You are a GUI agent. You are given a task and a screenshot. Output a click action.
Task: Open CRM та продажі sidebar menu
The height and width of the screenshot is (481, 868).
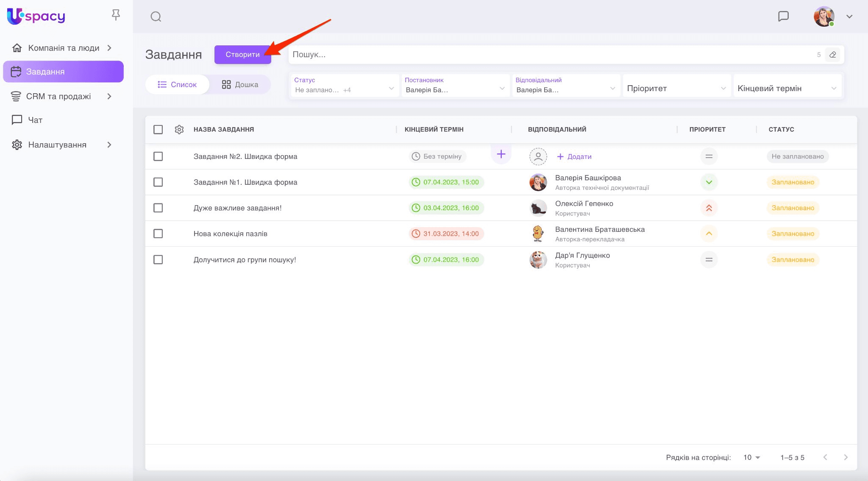[58, 96]
